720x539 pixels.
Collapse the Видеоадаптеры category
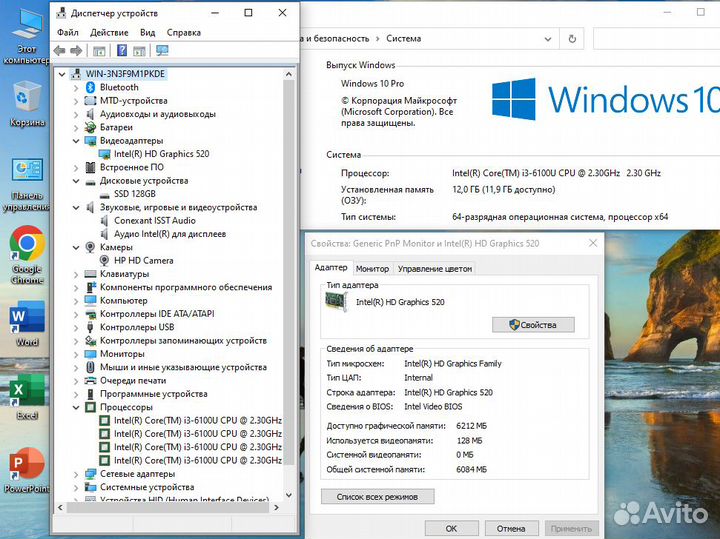pos(76,140)
